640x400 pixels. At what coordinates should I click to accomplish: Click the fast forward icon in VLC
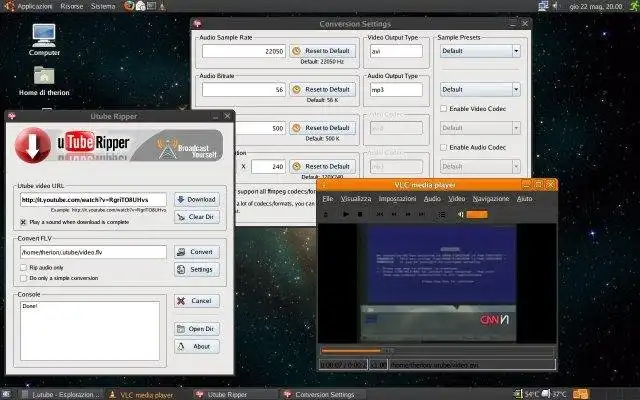click(x=408, y=214)
